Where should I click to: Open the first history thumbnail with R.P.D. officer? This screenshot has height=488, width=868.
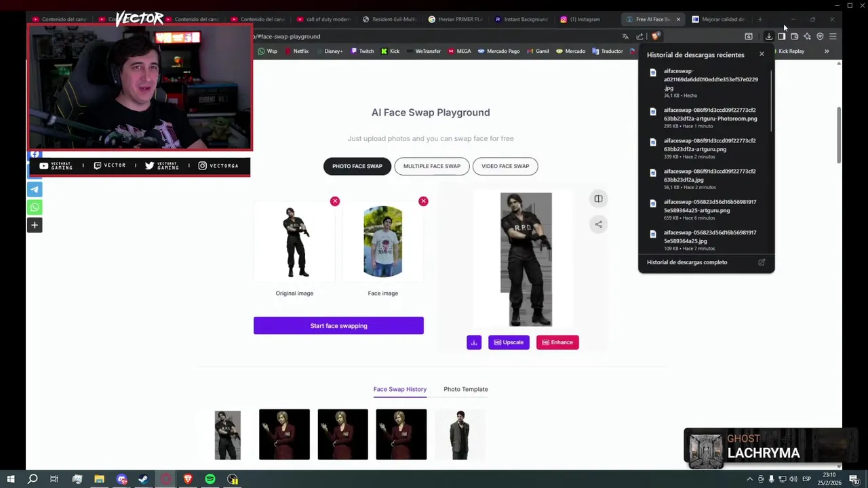click(x=228, y=434)
